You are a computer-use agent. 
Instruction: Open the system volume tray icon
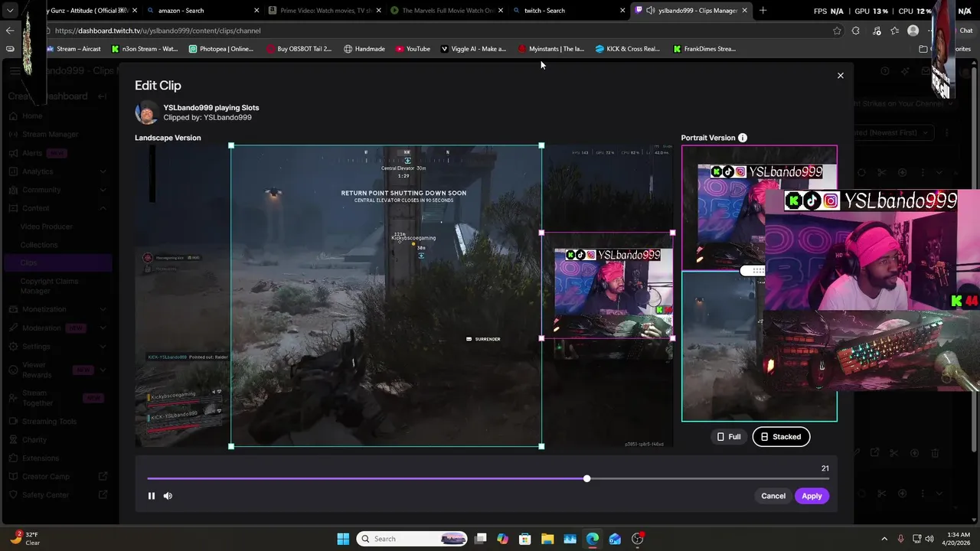coord(929,539)
